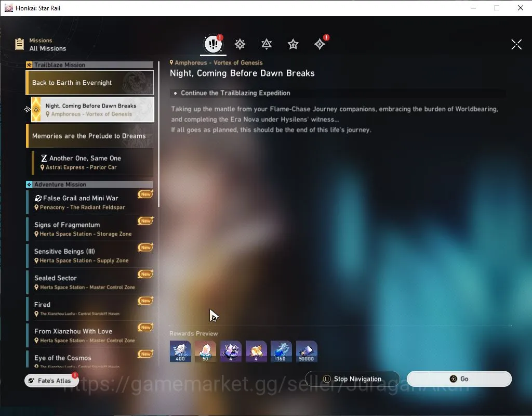Open Fate's Atlas
Image resolution: width=532 pixels, height=416 pixels.
51,381
